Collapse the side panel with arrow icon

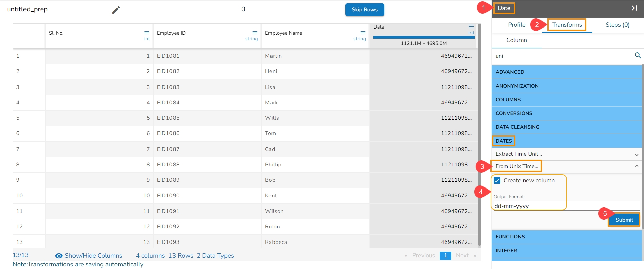point(634,8)
